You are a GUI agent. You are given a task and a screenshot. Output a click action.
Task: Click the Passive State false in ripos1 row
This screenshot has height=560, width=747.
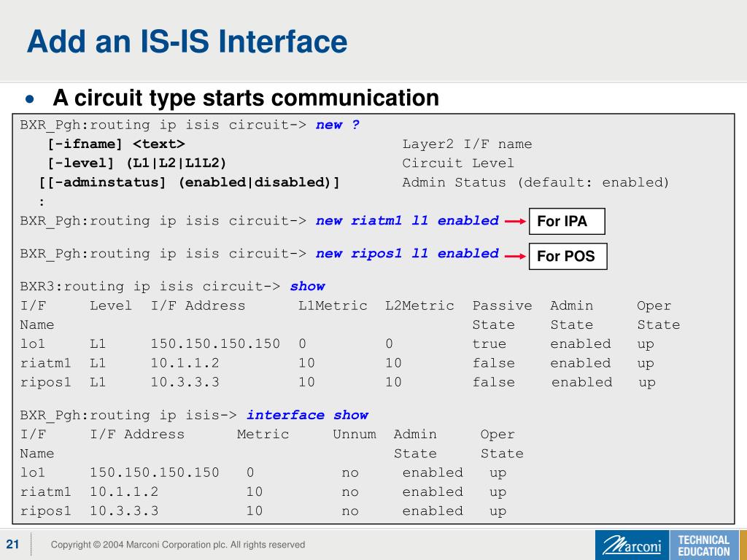click(494, 382)
